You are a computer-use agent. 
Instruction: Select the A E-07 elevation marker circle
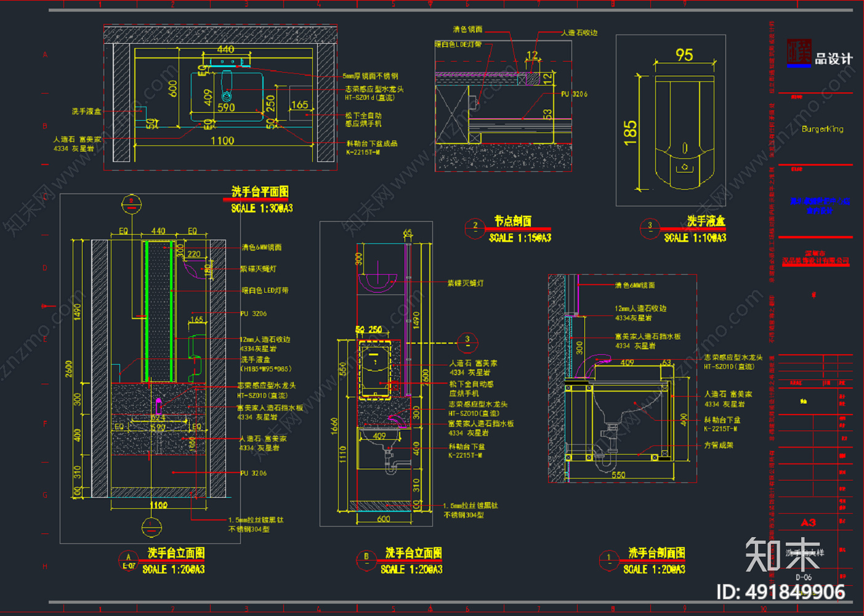[129, 561]
